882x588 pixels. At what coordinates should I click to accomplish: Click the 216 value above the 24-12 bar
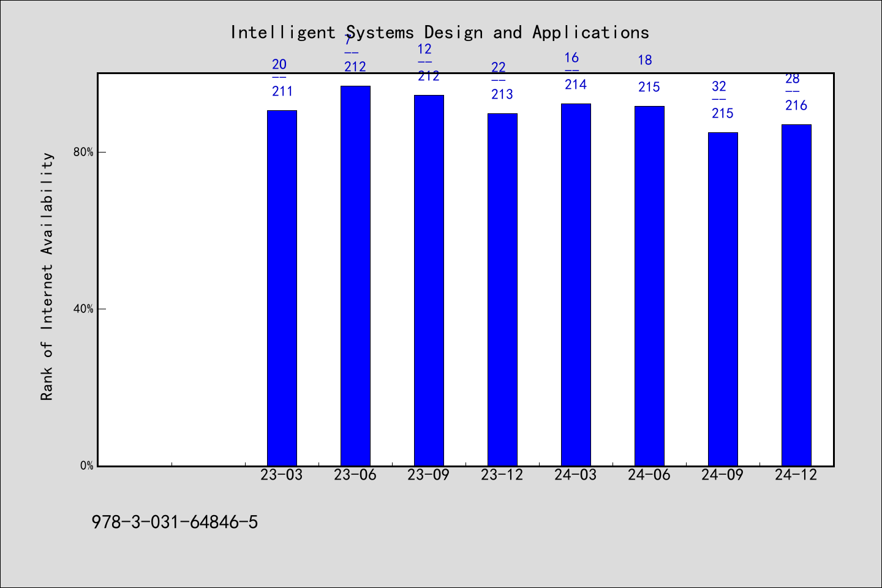[x=796, y=105]
